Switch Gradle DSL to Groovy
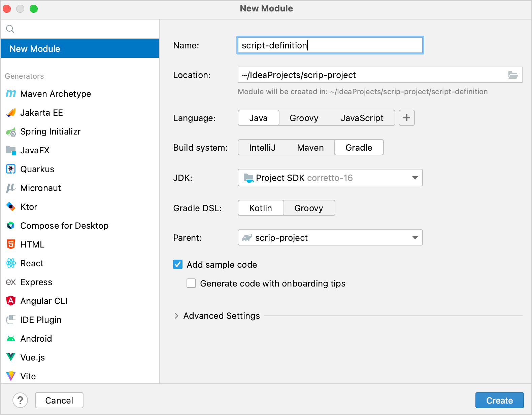 point(308,208)
